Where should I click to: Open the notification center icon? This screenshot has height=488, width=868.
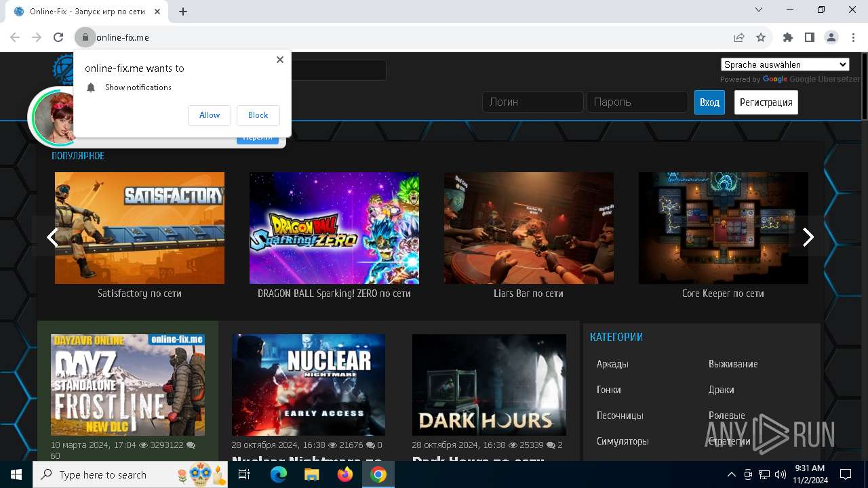click(846, 474)
